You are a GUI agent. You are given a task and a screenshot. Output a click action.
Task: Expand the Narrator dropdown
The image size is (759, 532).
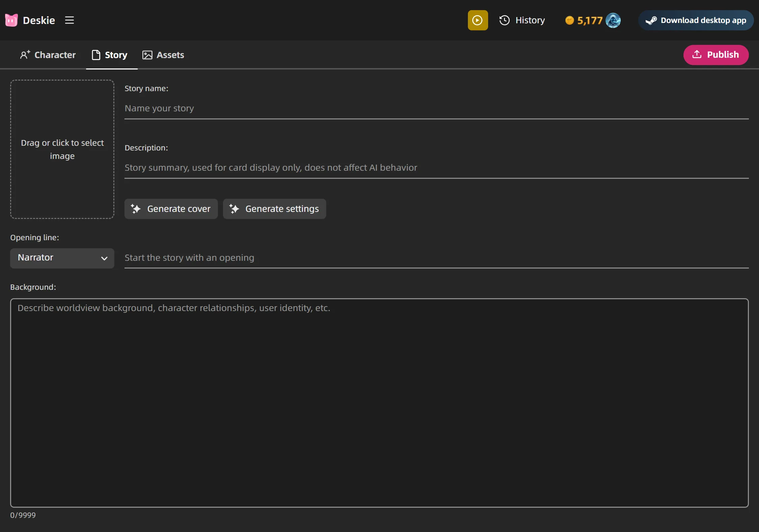click(x=62, y=258)
